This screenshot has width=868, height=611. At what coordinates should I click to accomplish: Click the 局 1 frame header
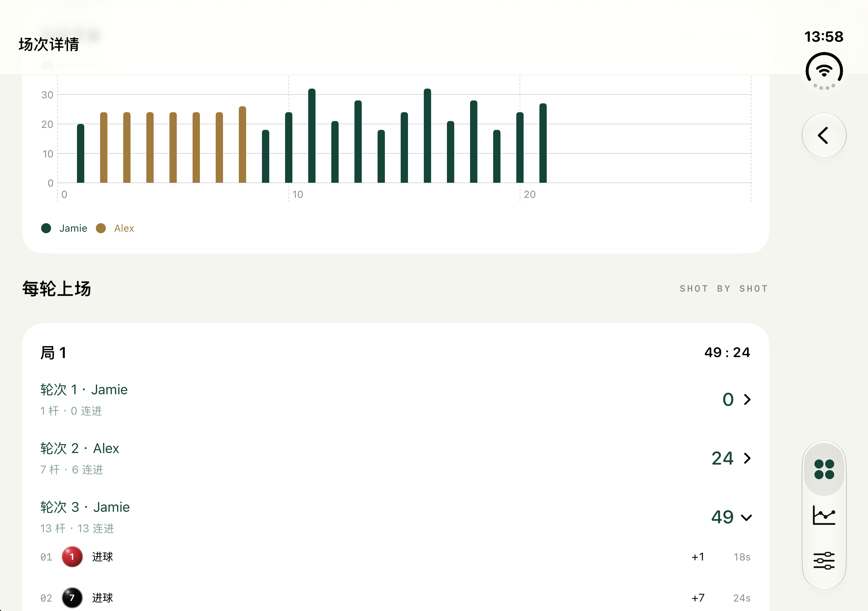53,353
